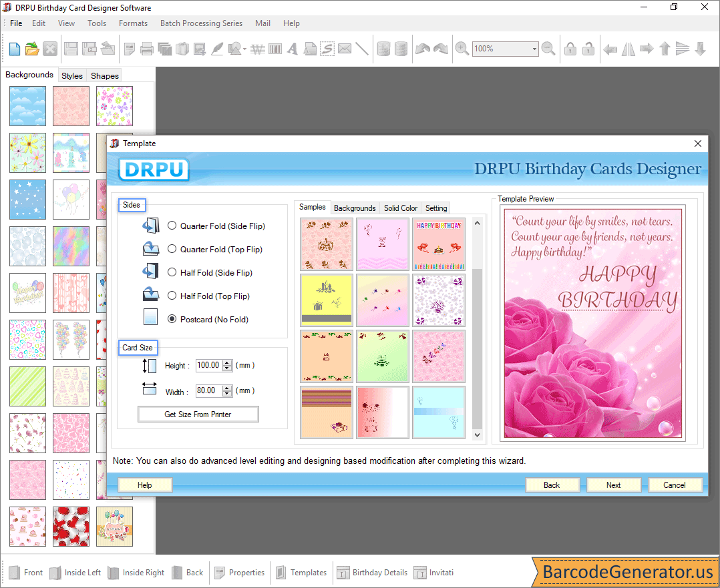Click the closed padlock Lock icon

click(570, 49)
